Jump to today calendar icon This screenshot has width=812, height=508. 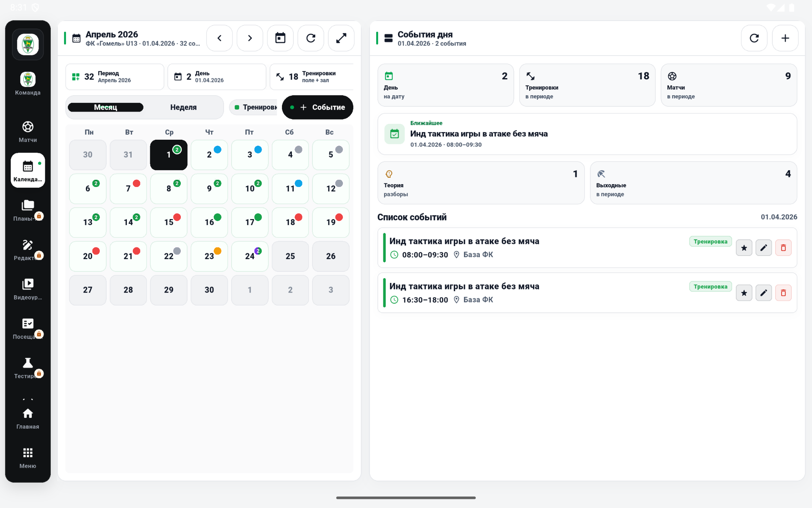pos(280,38)
